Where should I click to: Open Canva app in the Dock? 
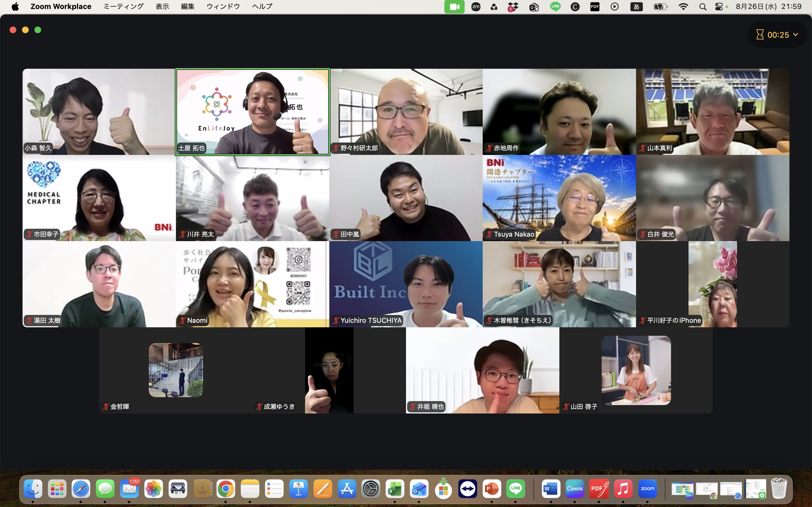575,489
